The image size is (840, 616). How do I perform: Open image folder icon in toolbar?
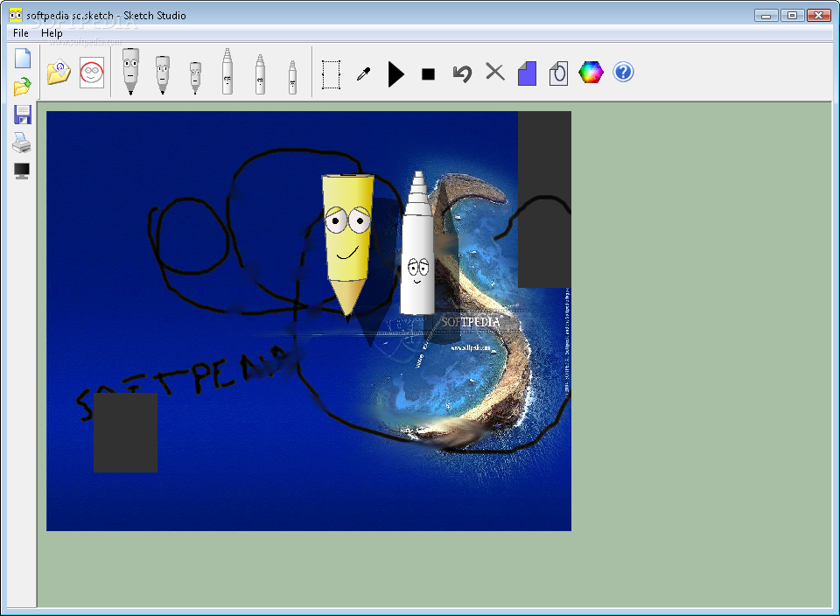[59, 73]
